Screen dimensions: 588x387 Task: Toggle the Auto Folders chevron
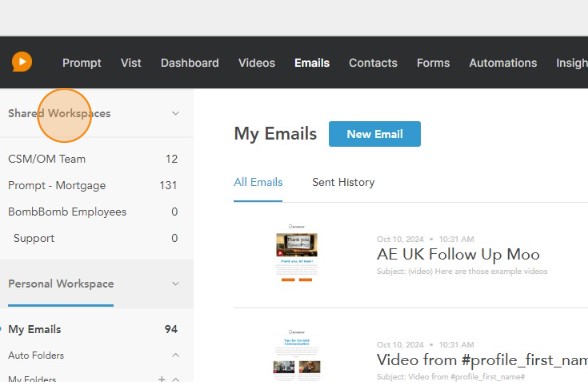(x=176, y=355)
